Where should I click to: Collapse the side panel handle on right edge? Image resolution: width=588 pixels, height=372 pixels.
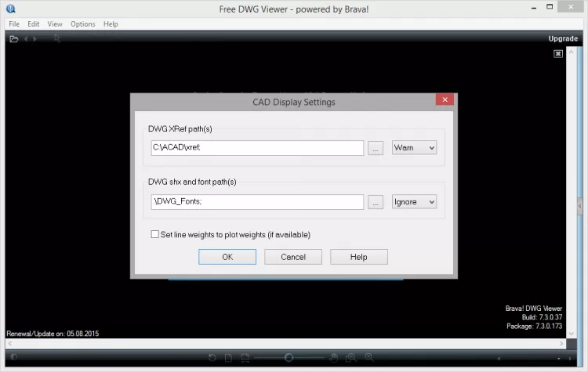click(579, 206)
